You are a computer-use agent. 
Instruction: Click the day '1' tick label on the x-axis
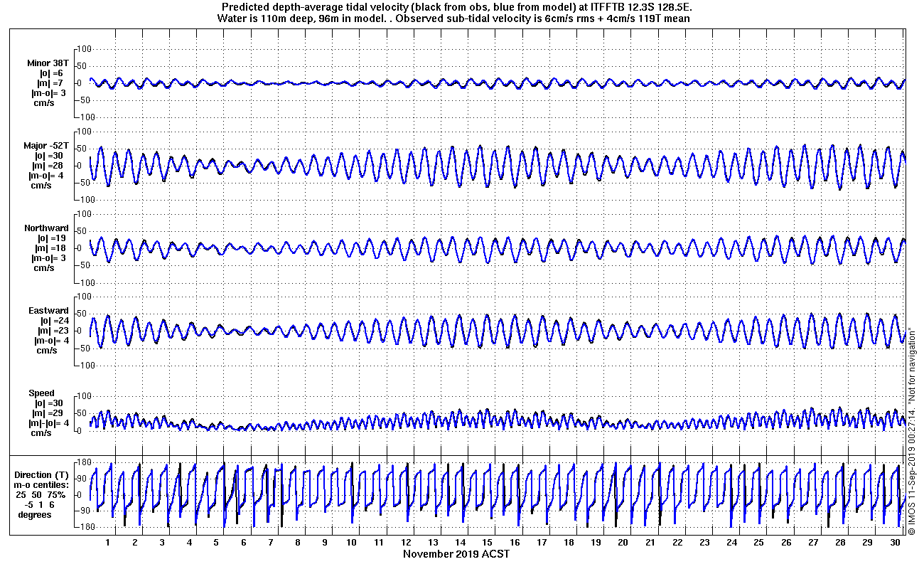pos(107,542)
